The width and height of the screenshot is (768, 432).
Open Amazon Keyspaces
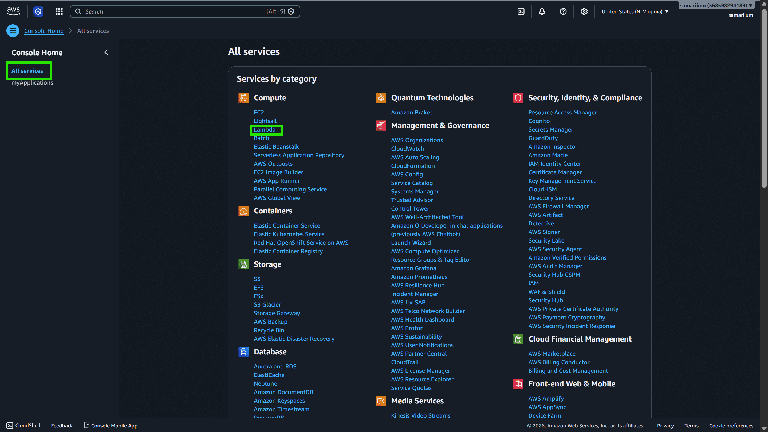(279, 401)
